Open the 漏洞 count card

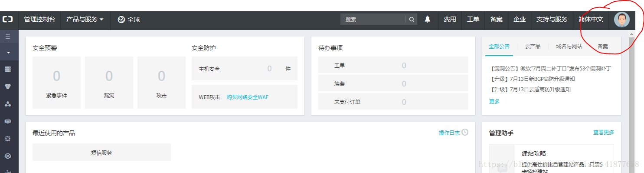pos(109,83)
